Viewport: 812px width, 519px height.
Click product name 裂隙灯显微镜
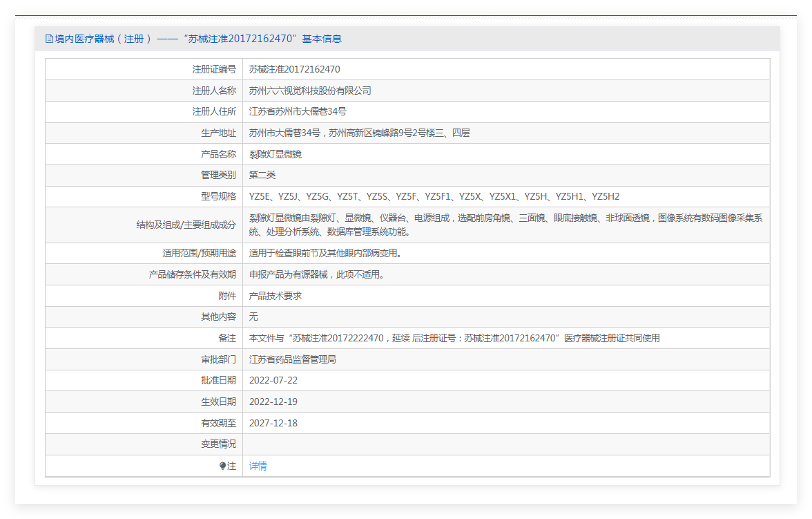(275, 154)
